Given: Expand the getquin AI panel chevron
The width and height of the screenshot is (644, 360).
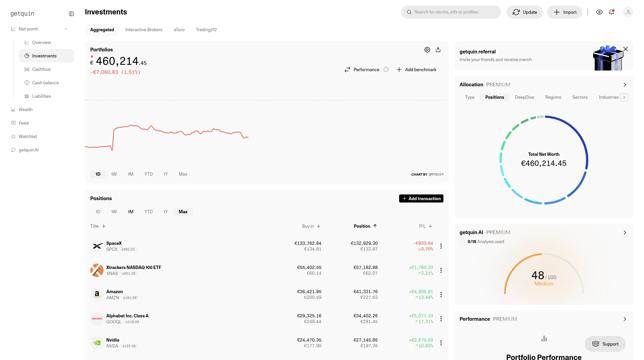Looking at the screenshot, I should coord(625,232).
